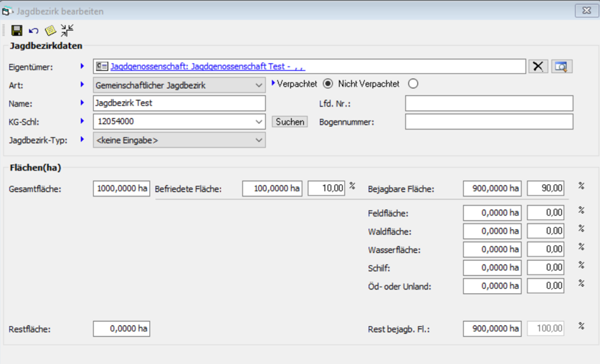Select the Verpachtet radio button

click(328, 84)
